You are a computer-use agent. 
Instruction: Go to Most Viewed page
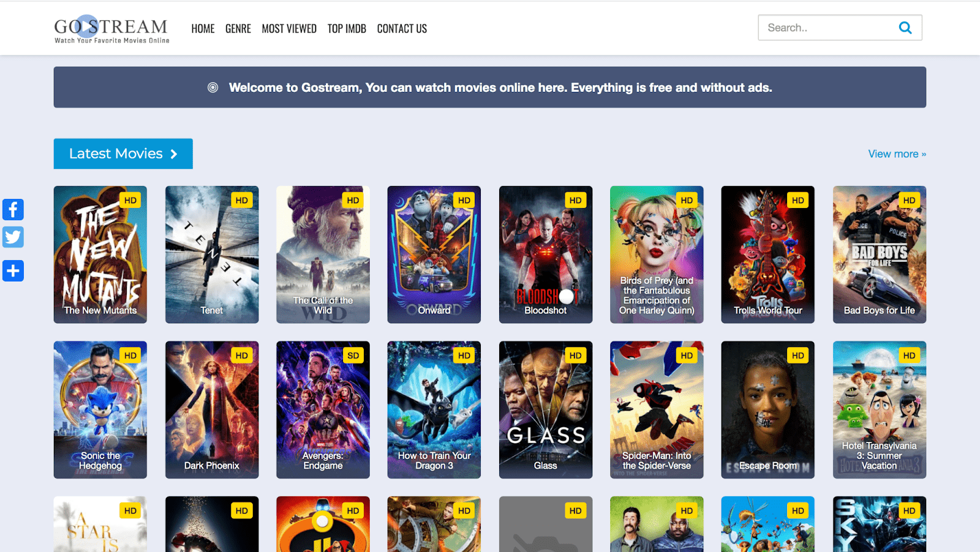click(289, 29)
